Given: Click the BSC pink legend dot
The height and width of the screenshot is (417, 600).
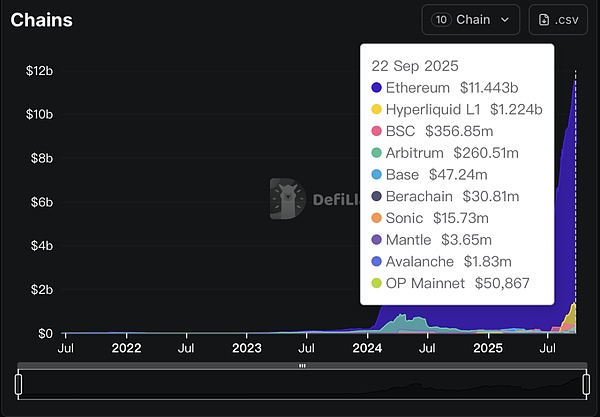Looking at the screenshot, I should click(376, 131).
